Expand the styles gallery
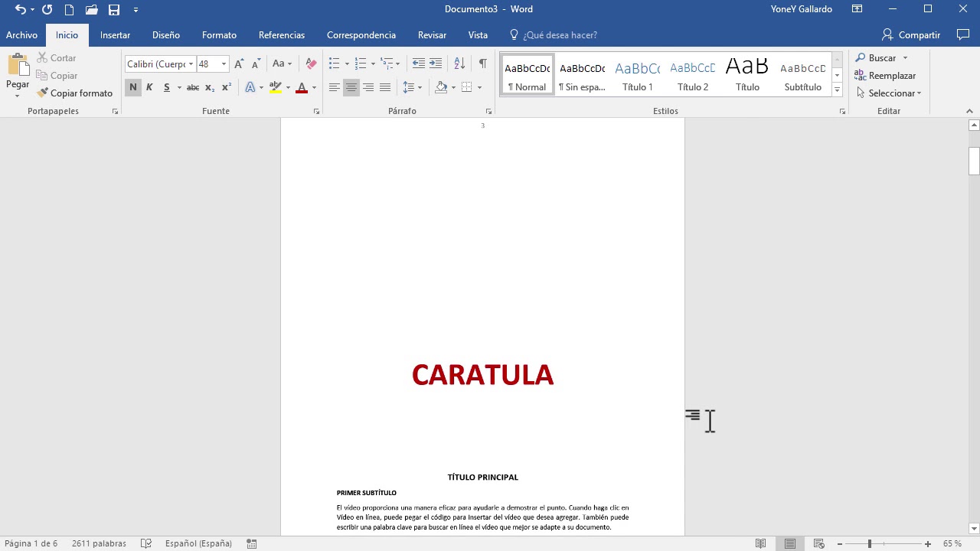The image size is (980, 551). [x=837, y=90]
